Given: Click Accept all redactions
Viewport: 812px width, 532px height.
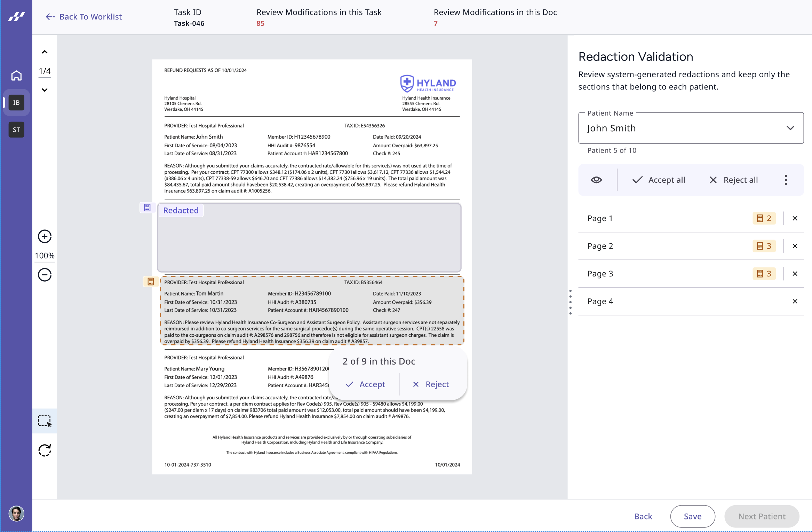Looking at the screenshot, I should tap(659, 180).
